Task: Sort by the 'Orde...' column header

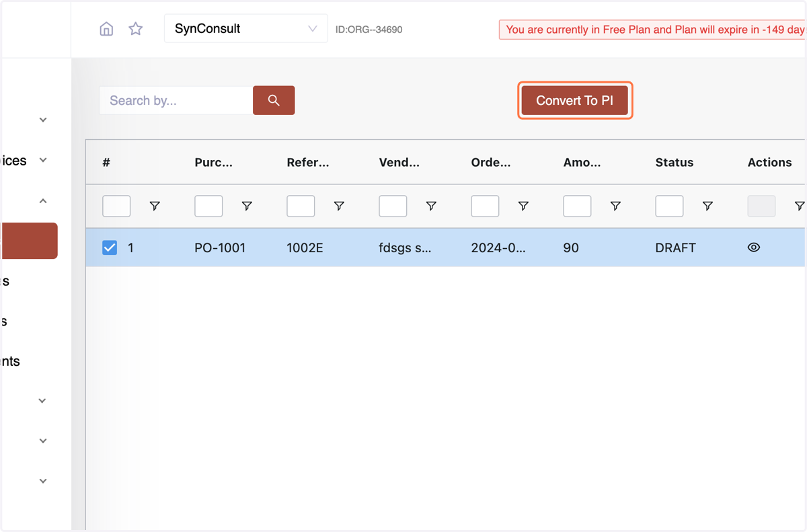Action: coord(491,162)
